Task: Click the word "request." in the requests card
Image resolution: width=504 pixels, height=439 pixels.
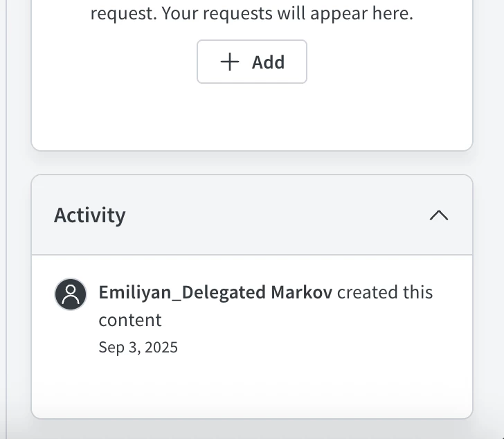Action: point(123,13)
